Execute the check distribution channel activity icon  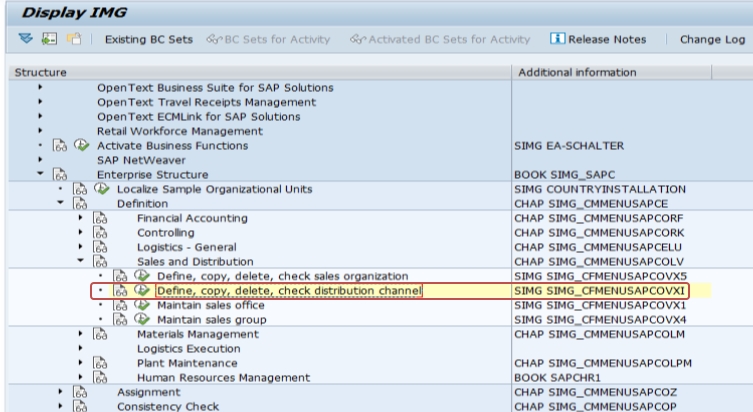click(x=142, y=290)
